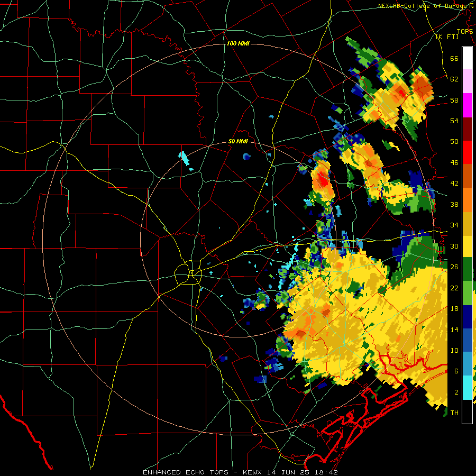The image size is (476, 476).
Task: Click the '14 JUN 25' date in caption
Action: (x=288, y=472)
